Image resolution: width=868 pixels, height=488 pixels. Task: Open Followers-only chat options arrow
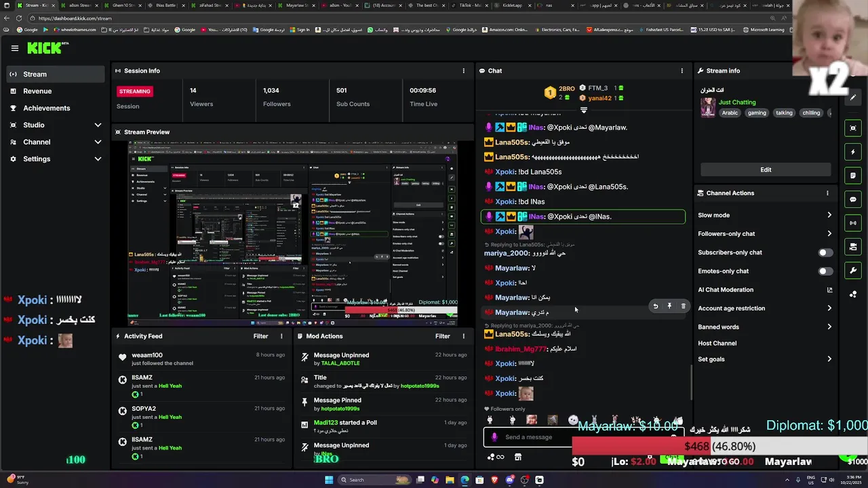coord(829,234)
